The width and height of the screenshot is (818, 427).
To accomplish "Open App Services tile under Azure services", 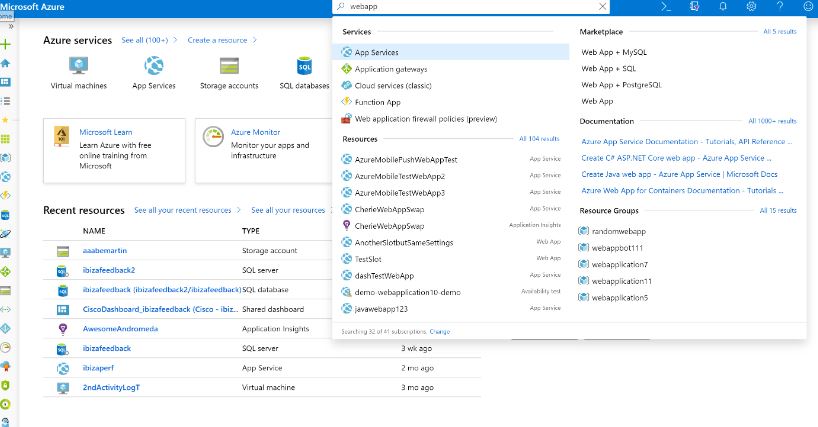I will pos(154,73).
